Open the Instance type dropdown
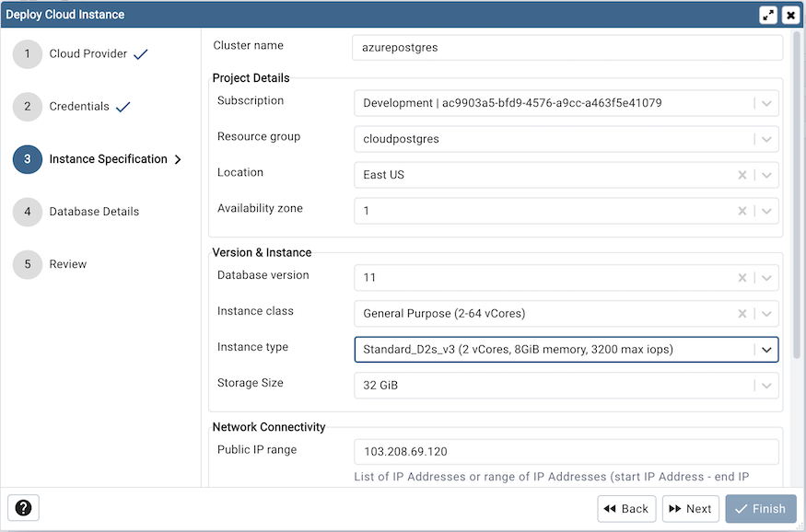Screen dimensions: 806x532 tap(765, 349)
